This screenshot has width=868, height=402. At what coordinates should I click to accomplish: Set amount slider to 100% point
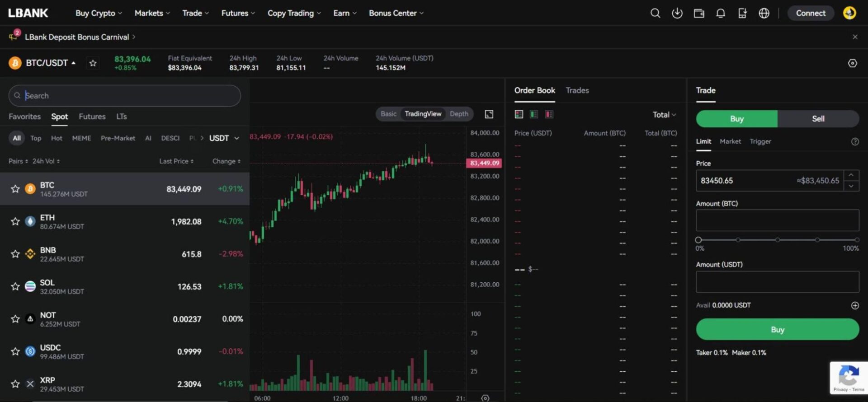[x=857, y=240]
